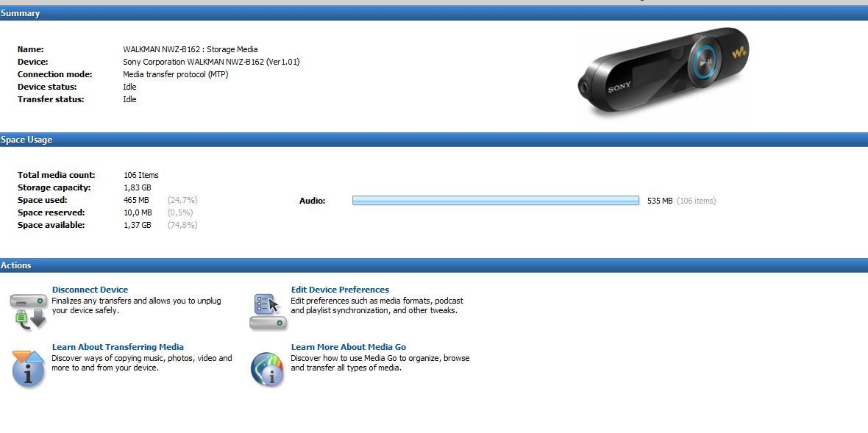
Task: Click the Disconnect Device drive icon
Action: 28,312
